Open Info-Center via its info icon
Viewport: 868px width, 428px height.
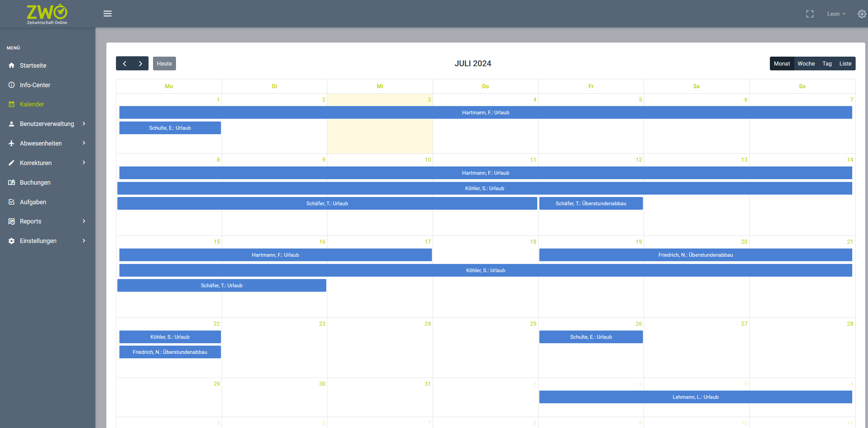coord(12,85)
